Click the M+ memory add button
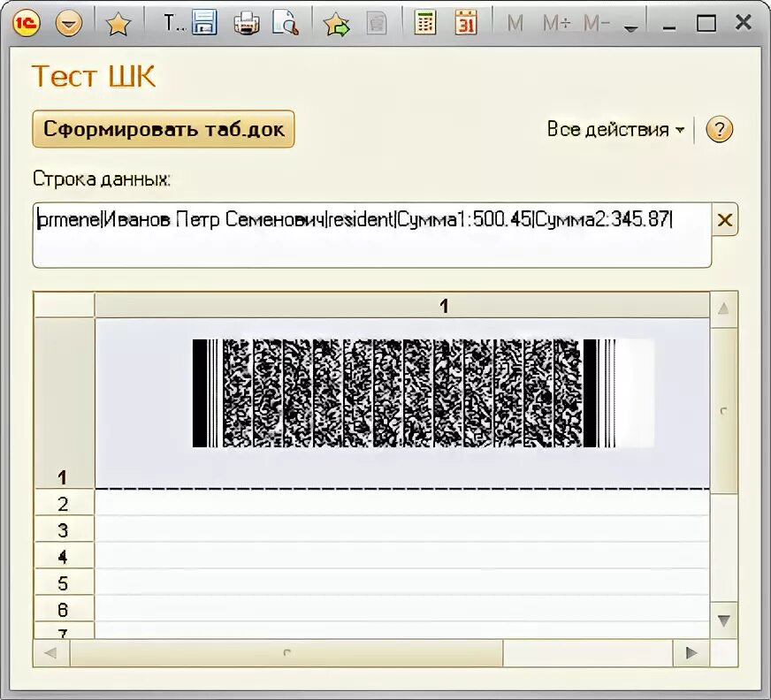Viewport: 771px width, 700px height. click(555, 23)
